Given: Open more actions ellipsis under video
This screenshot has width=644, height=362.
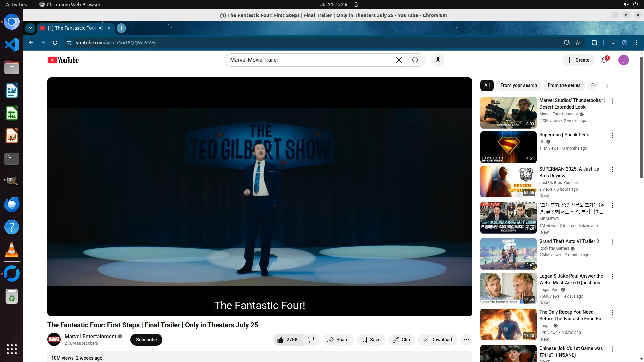Looking at the screenshot, I should [x=466, y=340].
